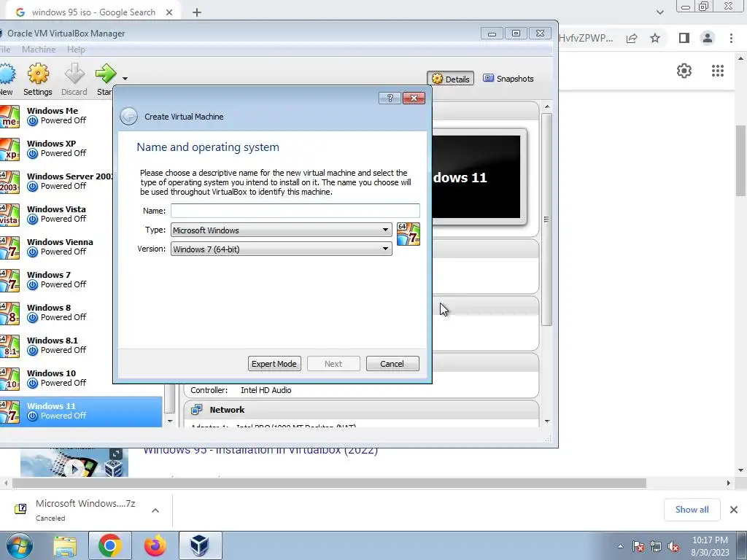
Task: Switch to Snapshots view in VirtualBox
Action: click(508, 79)
